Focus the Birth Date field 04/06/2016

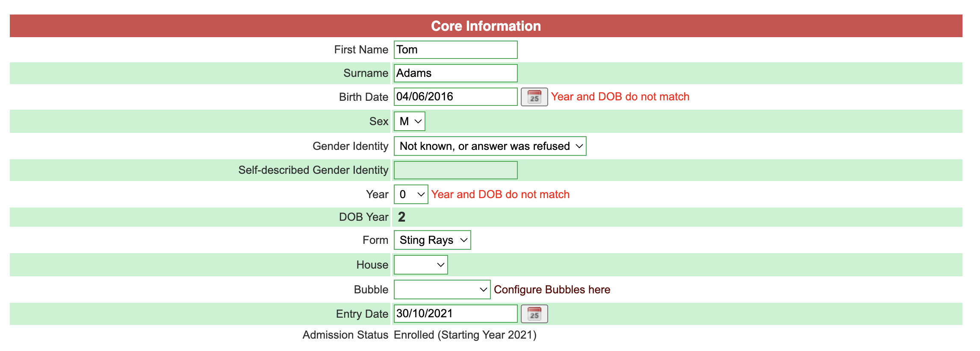click(x=455, y=97)
